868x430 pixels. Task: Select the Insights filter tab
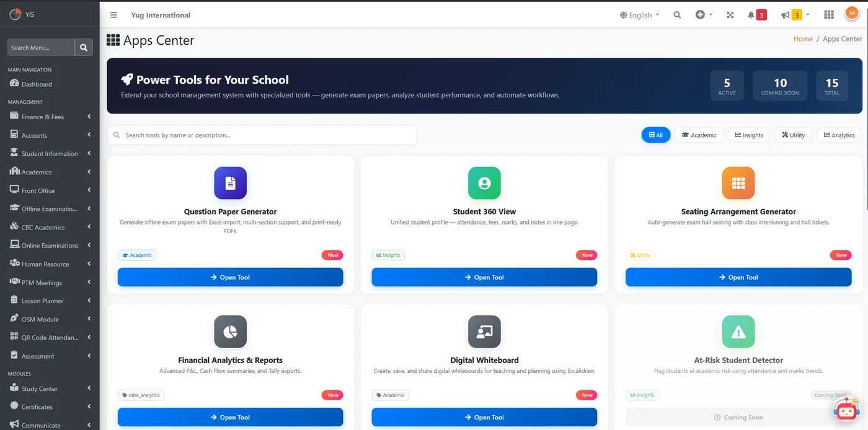click(749, 135)
